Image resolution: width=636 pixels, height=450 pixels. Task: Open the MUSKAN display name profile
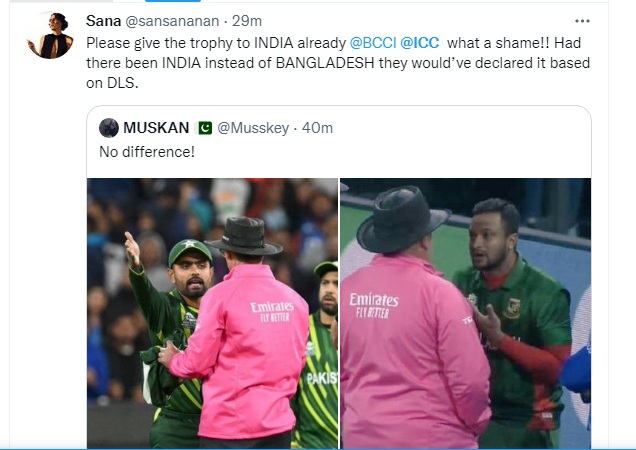point(156,128)
